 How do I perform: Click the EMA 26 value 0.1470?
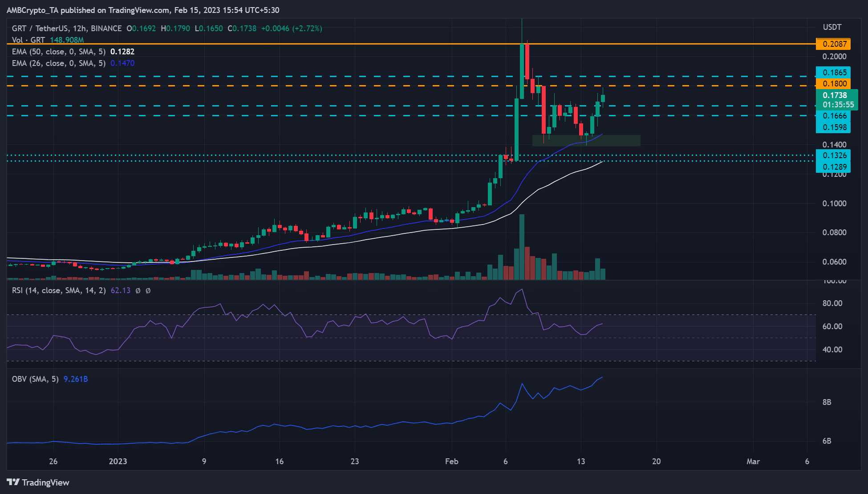coord(122,63)
